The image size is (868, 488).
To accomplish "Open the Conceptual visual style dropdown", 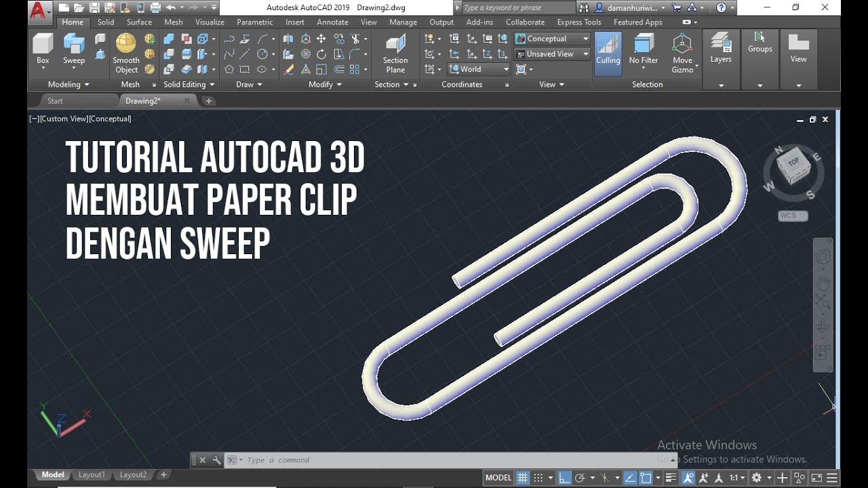I will [552, 39].
